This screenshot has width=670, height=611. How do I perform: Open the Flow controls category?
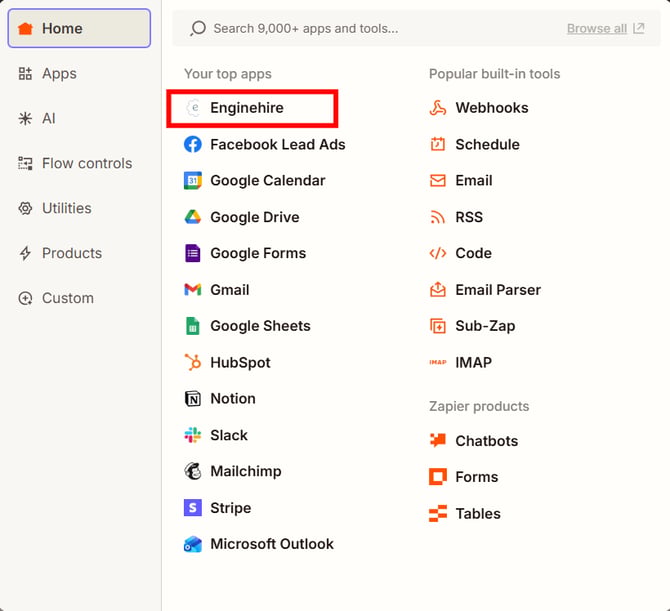[x=75, y=163]
